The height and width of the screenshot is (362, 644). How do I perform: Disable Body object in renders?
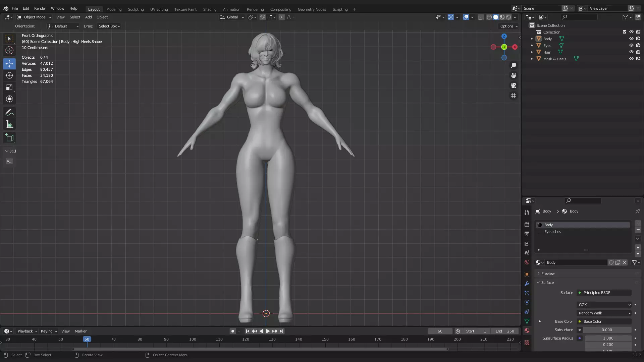(x=638, y=39)
